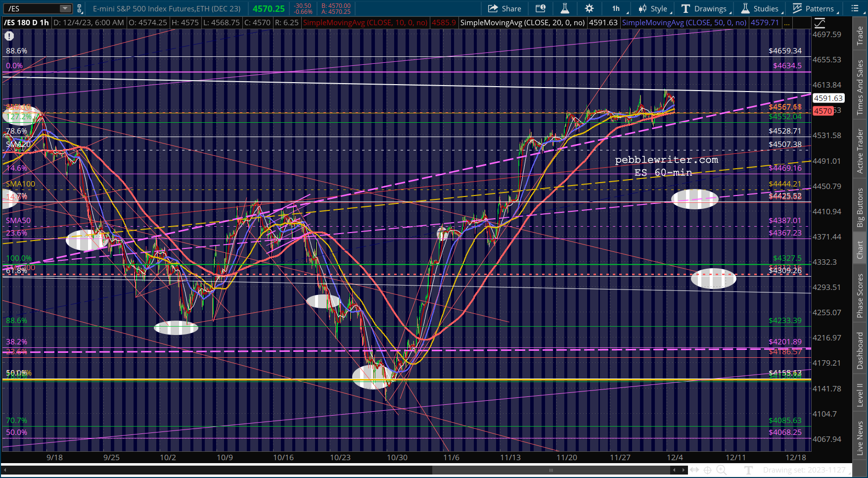Screen dimensions: 868x478
Task: Open the Phase Scores side tab
Action: click(x=860, y=295)
